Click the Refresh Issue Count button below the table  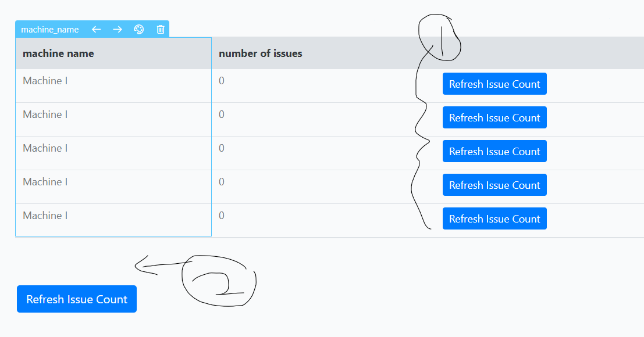pos(77,299)
